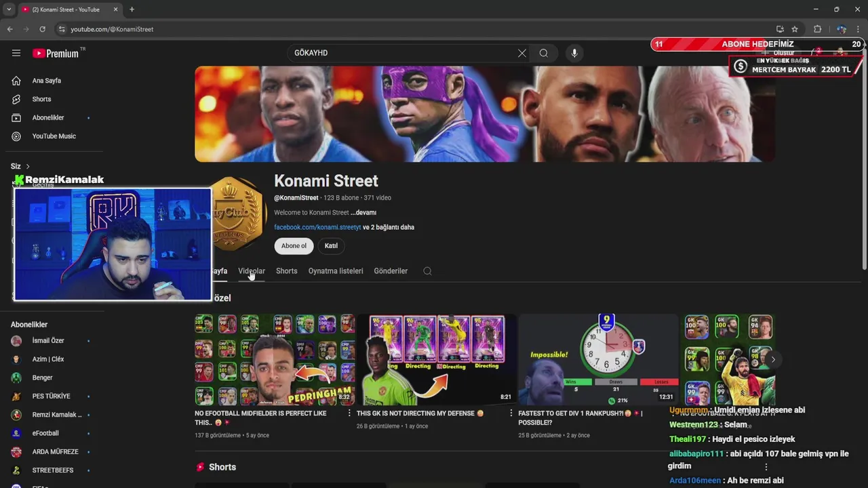
Task: Open new browser tab
Action: (x=132, y=9)
